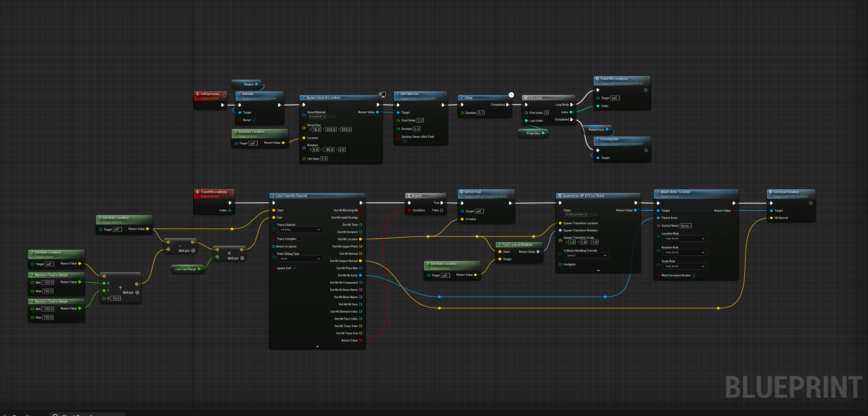Click the Attach Actor To Actor node title
Viewport: 868px width, 416px height.
(x=675, y=191)
